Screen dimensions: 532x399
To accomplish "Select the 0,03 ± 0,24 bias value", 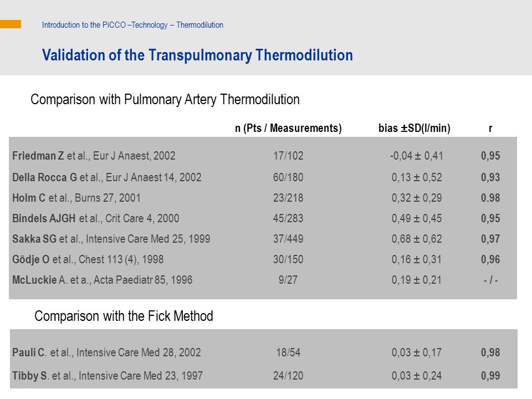I will [x=417, y=376].
